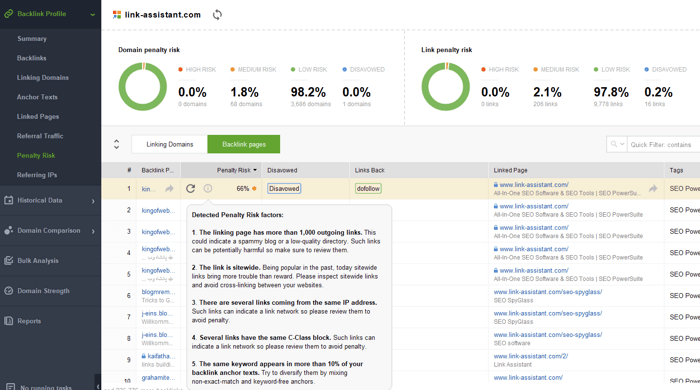Switch to the Linking Domains tab
The width and height of the screenshot is (700, 390).
point(170,144)
